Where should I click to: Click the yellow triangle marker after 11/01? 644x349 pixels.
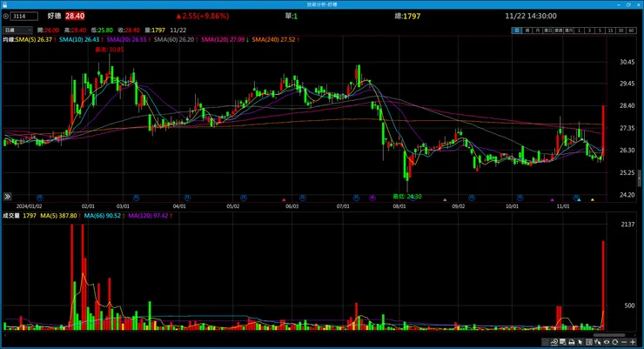(593, 200)
